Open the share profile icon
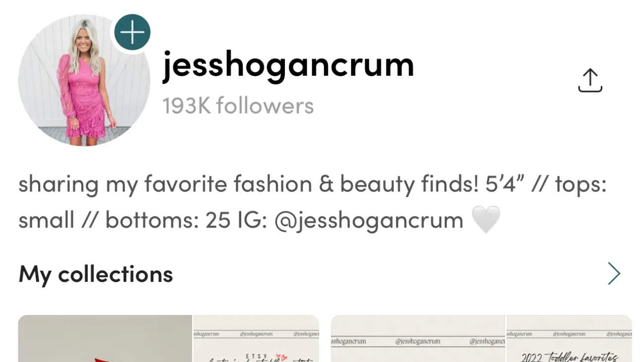644x362 pixels. [x=590, y=81]
